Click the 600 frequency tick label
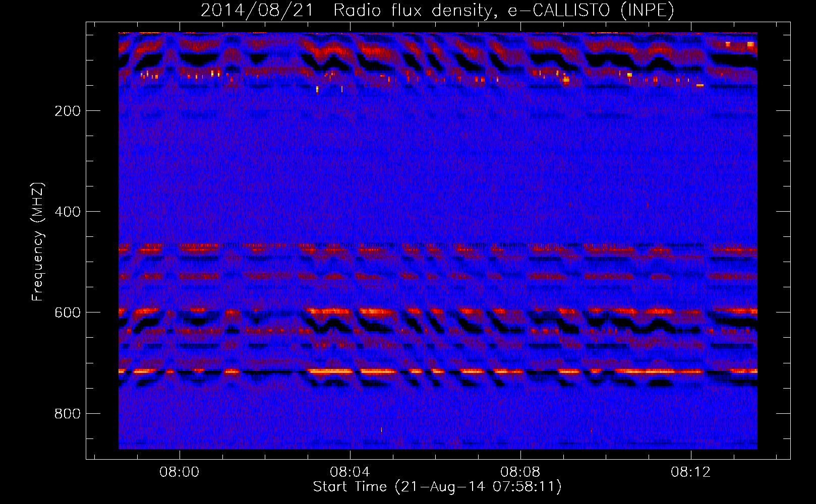This screenshot has width=816, height=504. tap(68, 312)
